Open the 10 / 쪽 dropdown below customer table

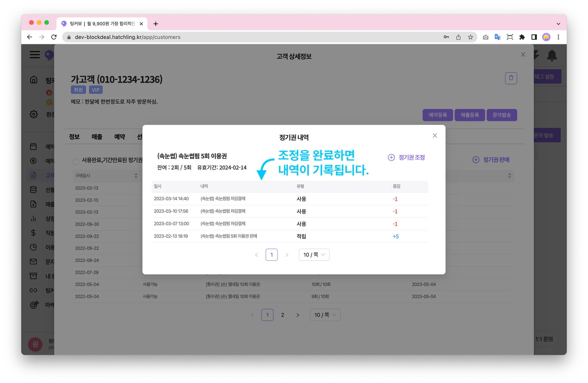coord(325,315)
